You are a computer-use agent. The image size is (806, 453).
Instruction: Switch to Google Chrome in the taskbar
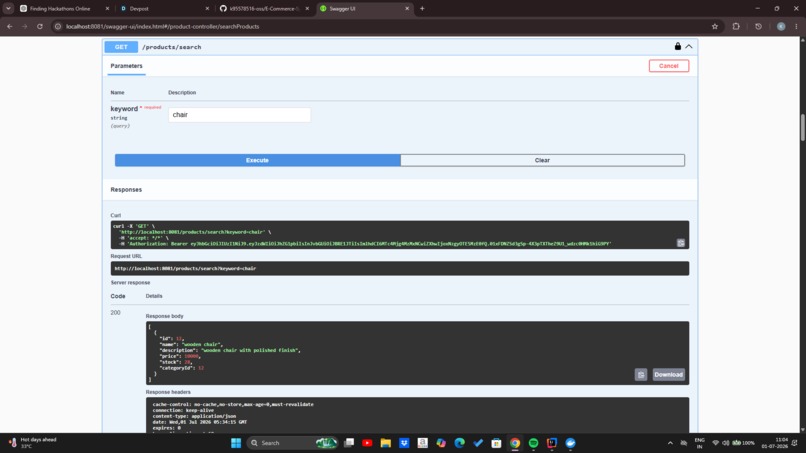[x=515, y=443]
